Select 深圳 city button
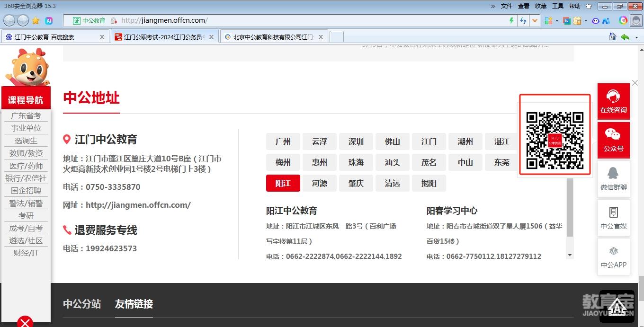644x327 pixels. point(356,141)
